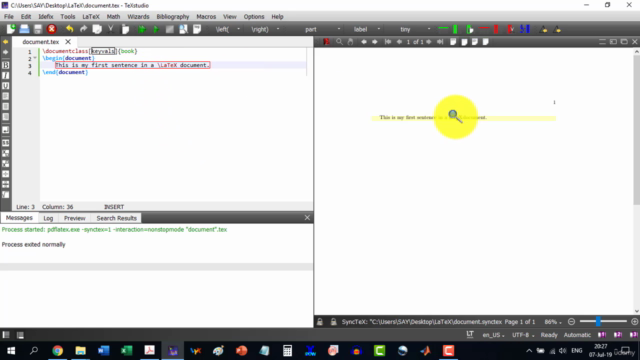The image size is (640, 360).
Task: Open the external PDF viewer red icon
Action: tap(327, 42)
